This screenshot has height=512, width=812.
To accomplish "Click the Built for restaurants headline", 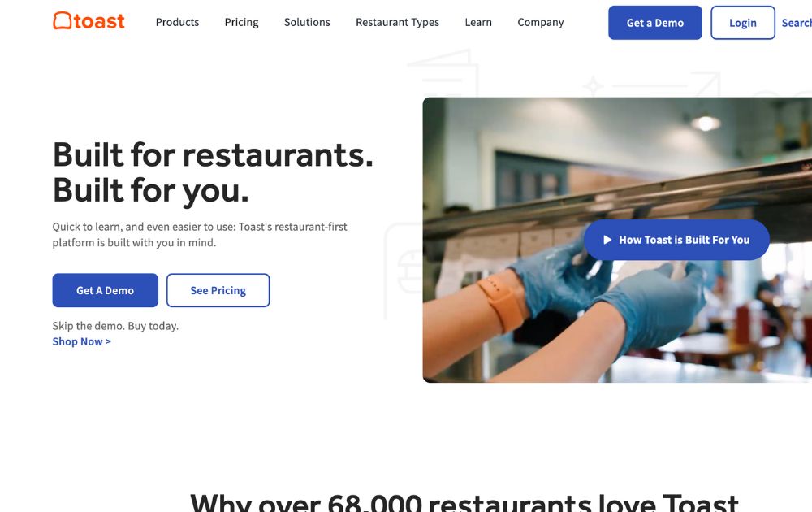I will pos(213,172).
